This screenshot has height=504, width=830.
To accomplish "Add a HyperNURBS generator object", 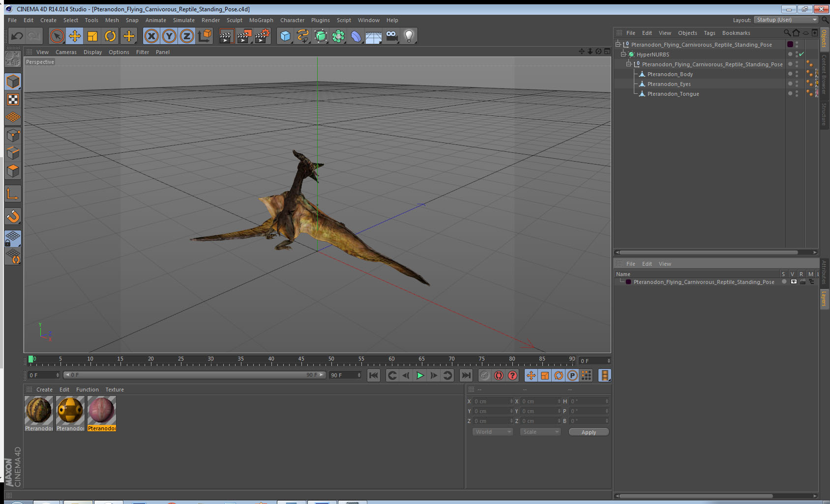I will (321, 36).
